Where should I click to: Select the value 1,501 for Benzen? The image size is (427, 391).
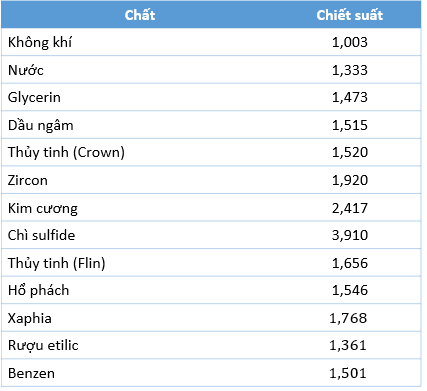click(x=348, y=373)
